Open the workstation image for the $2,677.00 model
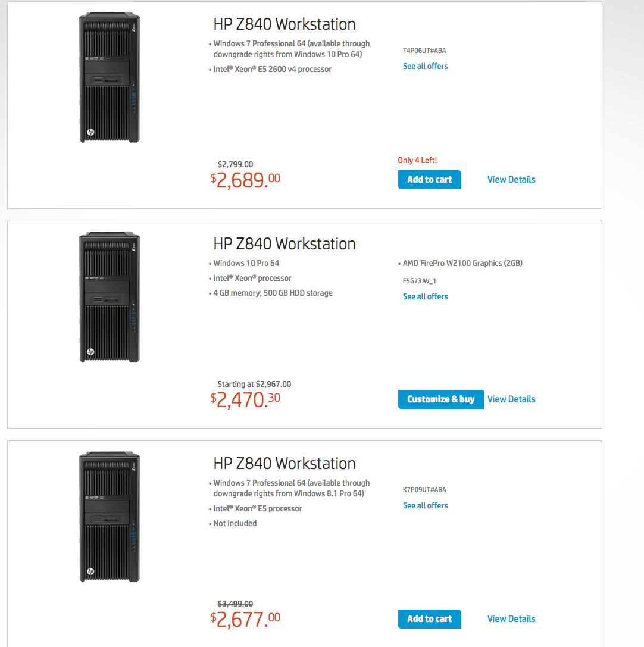Image resolution: width=644 pixels, height=647 pixels. click(x=110, y=517)
